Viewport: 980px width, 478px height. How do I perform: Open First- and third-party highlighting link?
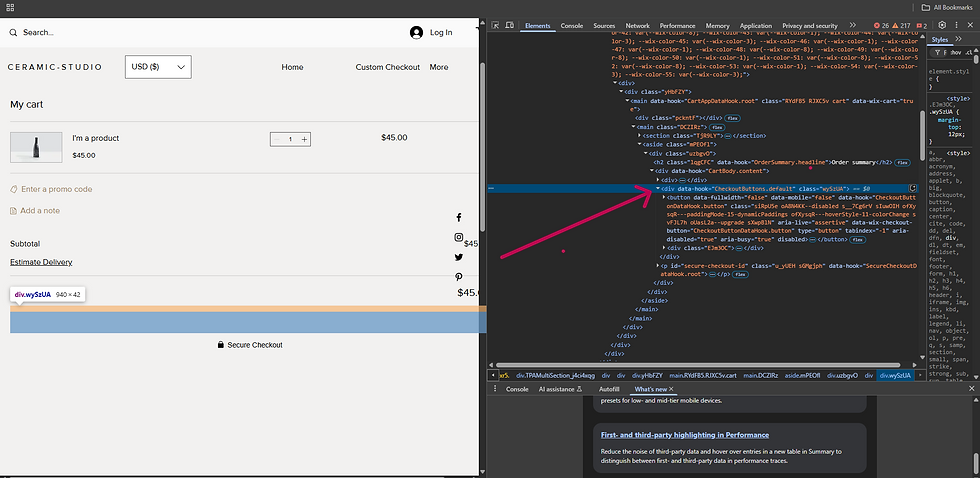(x=685, y=435)
